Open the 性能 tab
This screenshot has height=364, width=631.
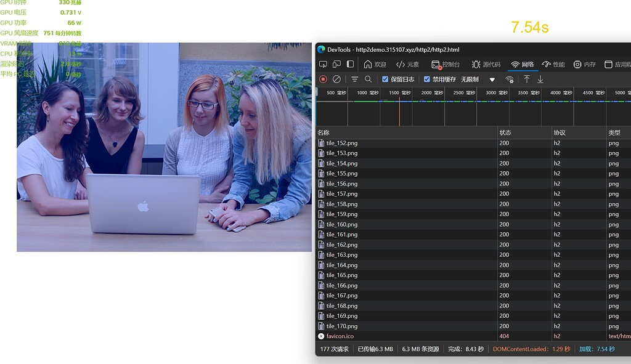pos(553,64)
